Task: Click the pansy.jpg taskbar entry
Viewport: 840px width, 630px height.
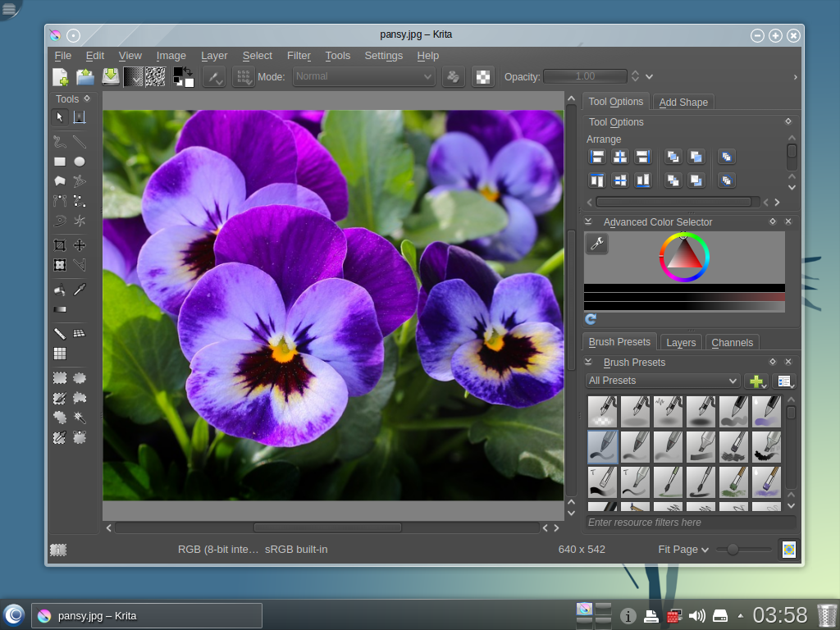Action: tap(148, 615)
